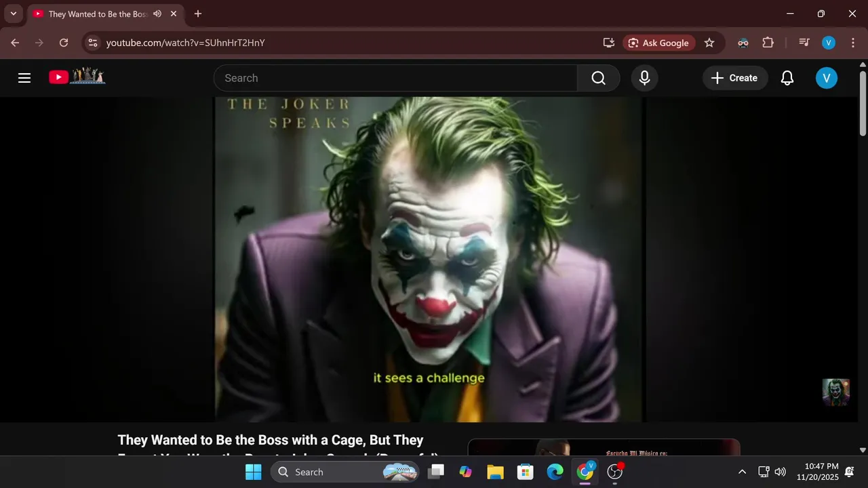Launch Copilot from taskbar
The width and height of the screenshot is (868, 488).
[465, 472]
